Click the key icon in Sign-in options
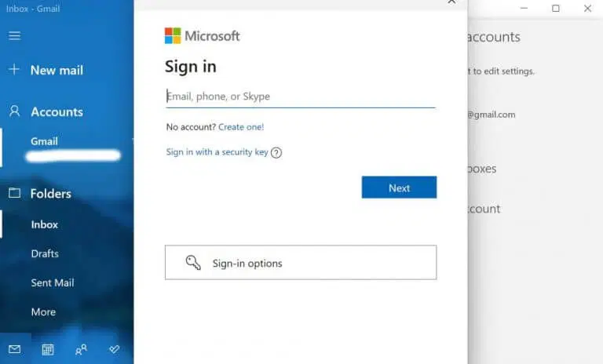This screenshot has width=603, height=364. pos(193,263)
